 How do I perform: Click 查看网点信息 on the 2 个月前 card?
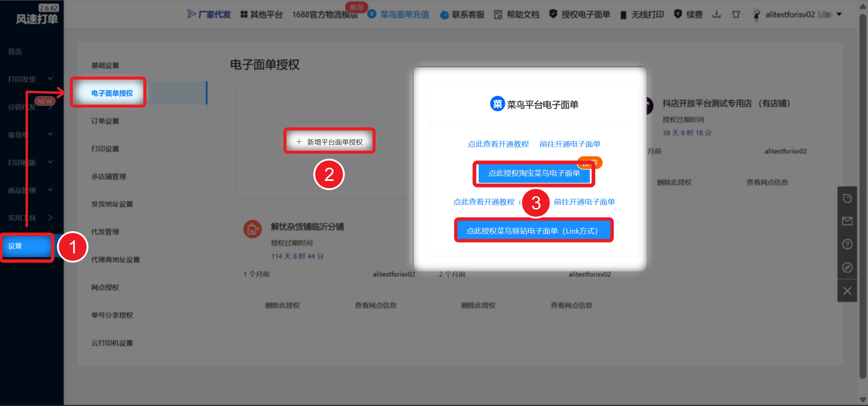pyautogui.click(x=572, y=305)
